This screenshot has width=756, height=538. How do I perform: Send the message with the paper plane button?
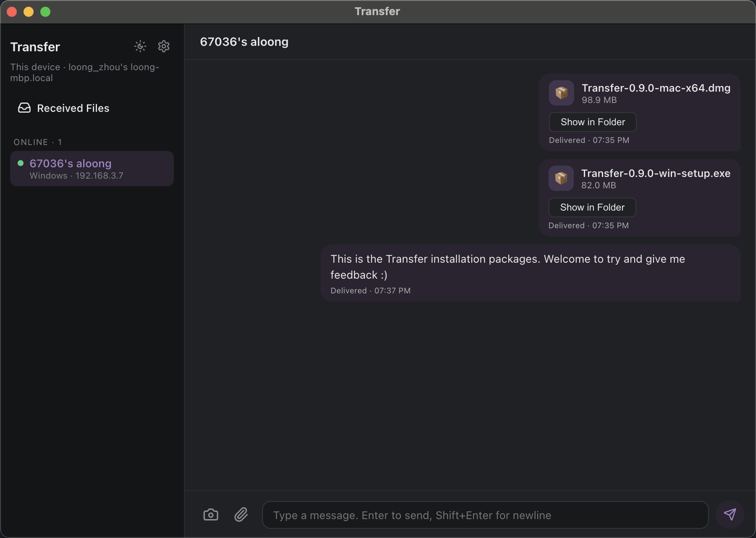pyautogui.click(x=730, y=514)
